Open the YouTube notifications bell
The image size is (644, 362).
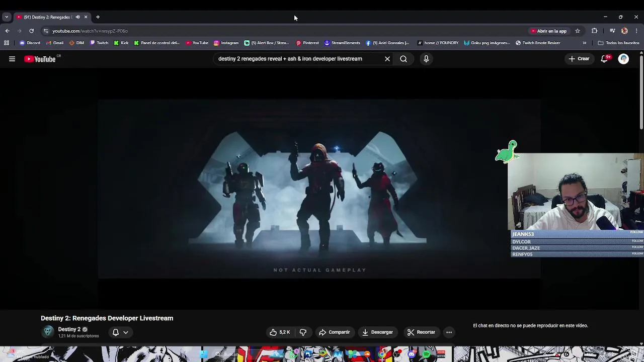(x=604, y=59)
